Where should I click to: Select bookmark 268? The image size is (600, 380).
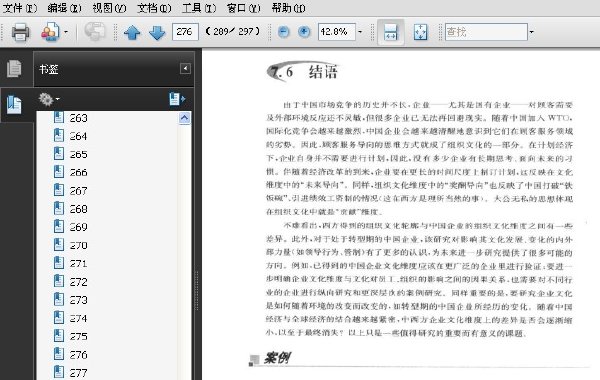coord(78,209)
